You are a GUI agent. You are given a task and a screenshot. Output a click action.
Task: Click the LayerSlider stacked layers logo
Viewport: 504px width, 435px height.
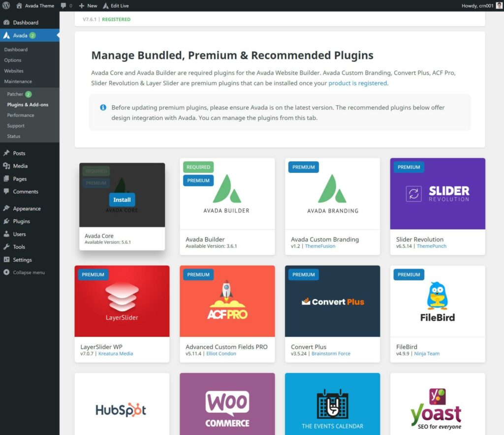[122, 297]
